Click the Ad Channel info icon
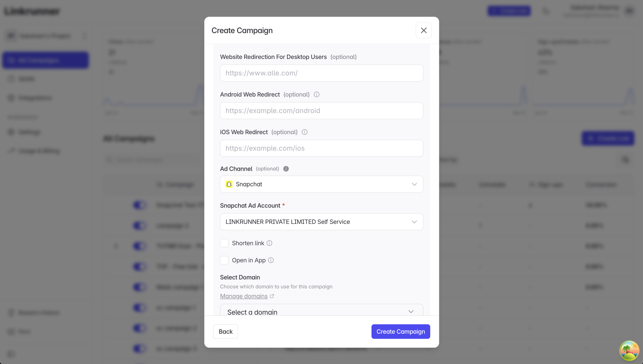The height and width of the screenshot is (364, 643). click(286, 169)
